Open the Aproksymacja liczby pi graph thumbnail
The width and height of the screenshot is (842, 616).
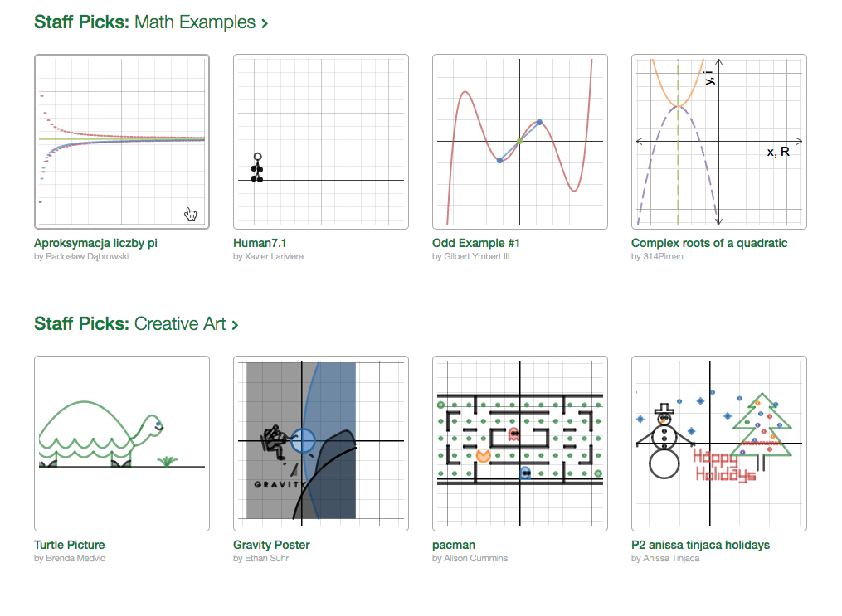(x=122, y=142)
